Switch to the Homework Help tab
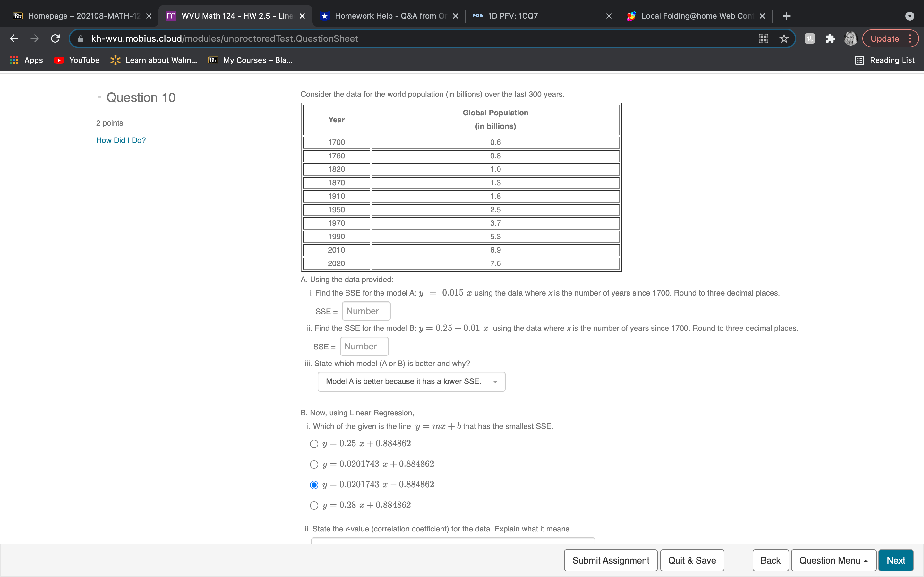Image resolution: width=924 pixels, height=577 pixels. tap(386, 16)
